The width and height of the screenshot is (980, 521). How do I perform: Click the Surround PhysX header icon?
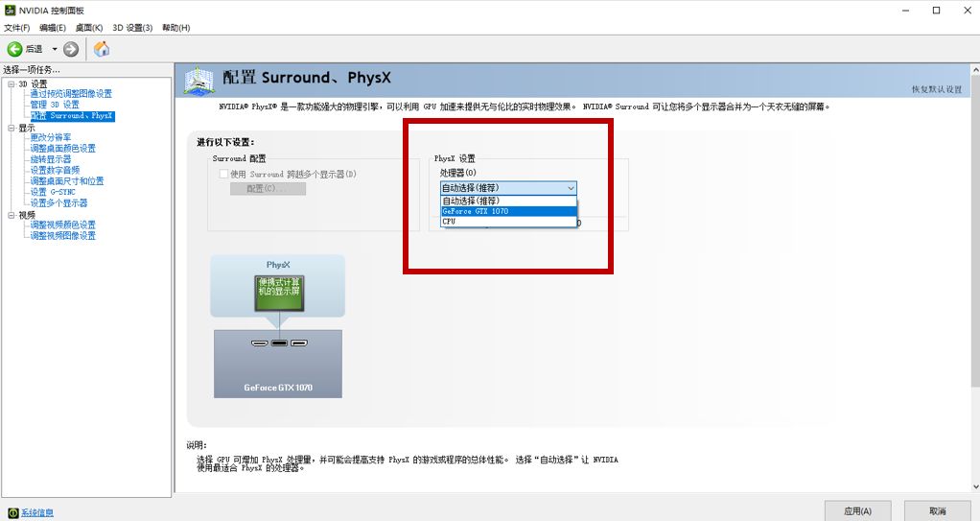(198, 81)
